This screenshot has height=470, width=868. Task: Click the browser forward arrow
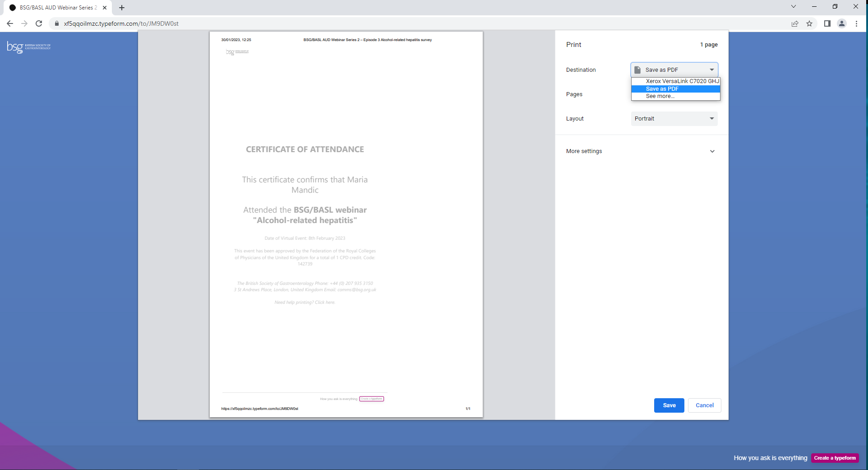(x=24, y=23)
